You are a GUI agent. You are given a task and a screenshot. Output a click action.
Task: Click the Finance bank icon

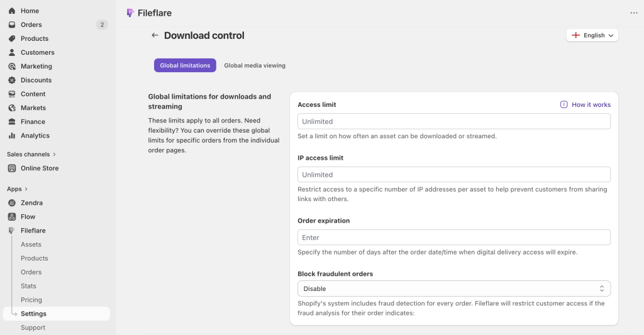[12, 121]
